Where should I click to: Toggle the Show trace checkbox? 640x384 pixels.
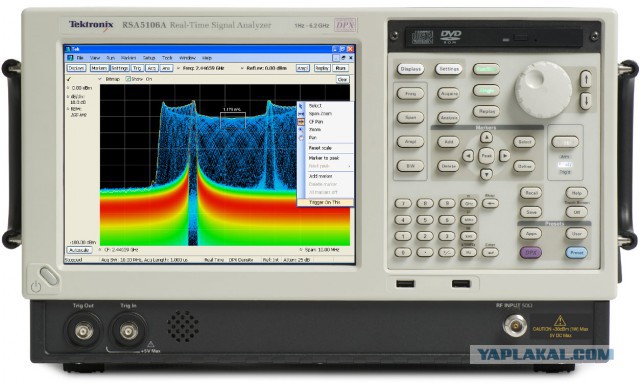128,79
